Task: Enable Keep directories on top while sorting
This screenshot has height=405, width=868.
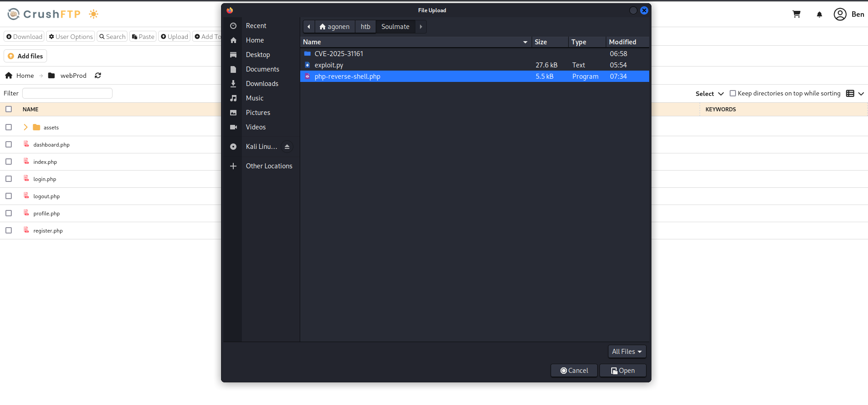Action: pos(733,93)
